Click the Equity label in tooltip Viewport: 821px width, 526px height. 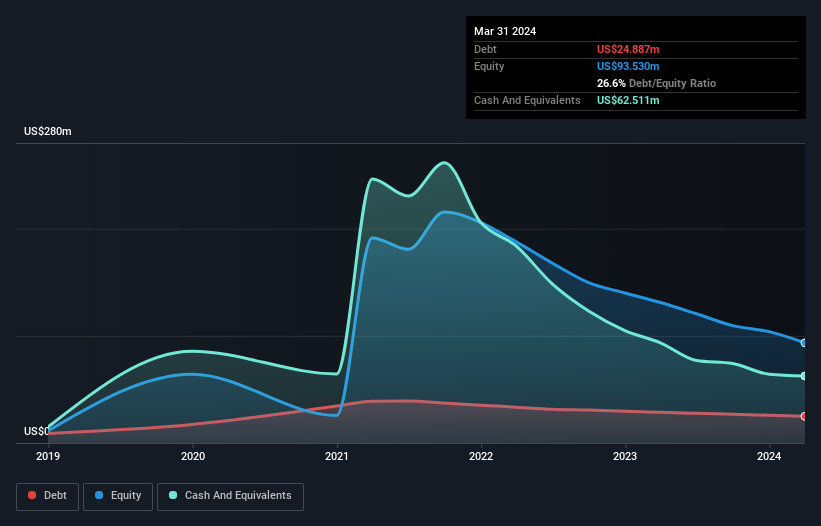click(x=489, y=66)
